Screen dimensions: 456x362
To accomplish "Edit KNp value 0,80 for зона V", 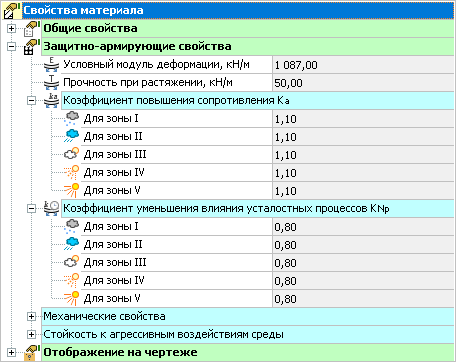I will tap(364, 299).
